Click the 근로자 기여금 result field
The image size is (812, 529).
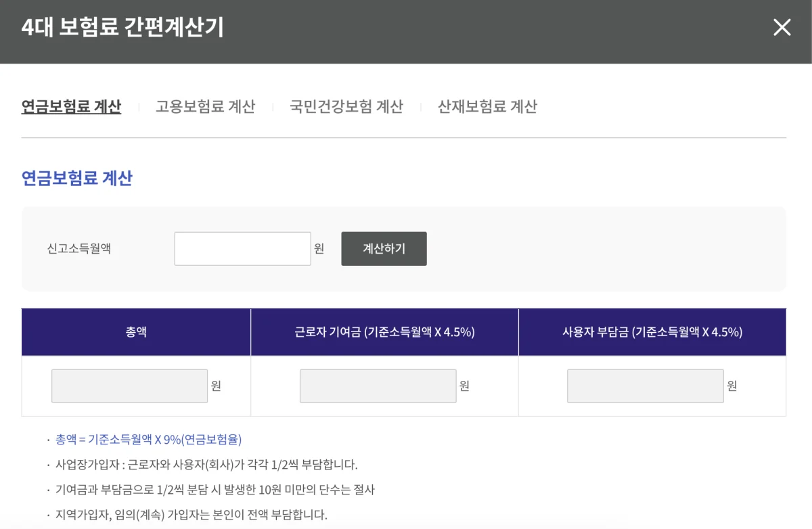[x=378, y=386]
